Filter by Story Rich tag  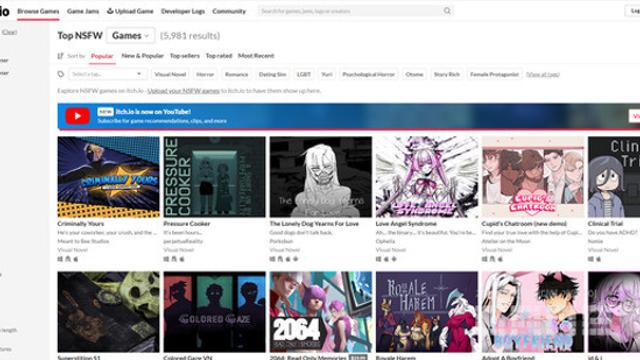point(447,74)
